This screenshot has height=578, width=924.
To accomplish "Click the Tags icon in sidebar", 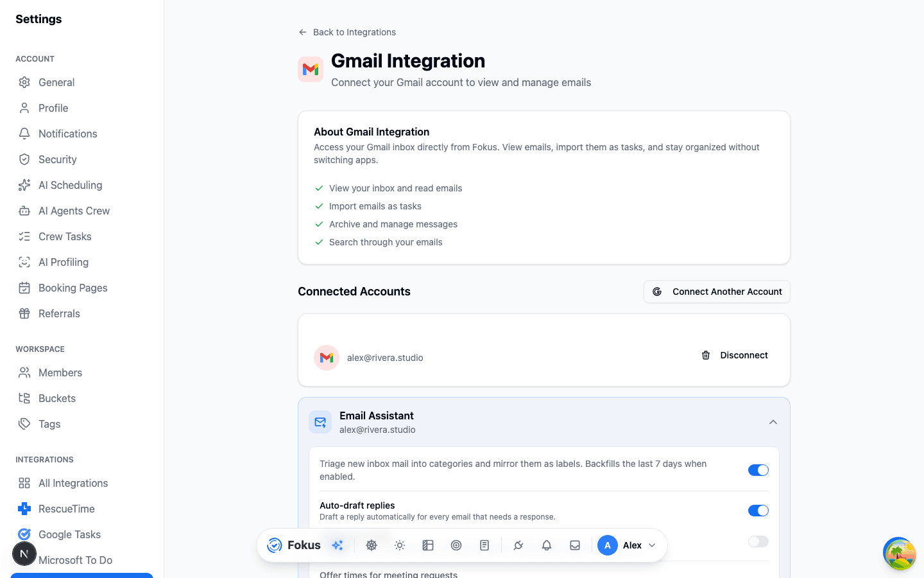I will pyautogui.click(x=24, y=424).
